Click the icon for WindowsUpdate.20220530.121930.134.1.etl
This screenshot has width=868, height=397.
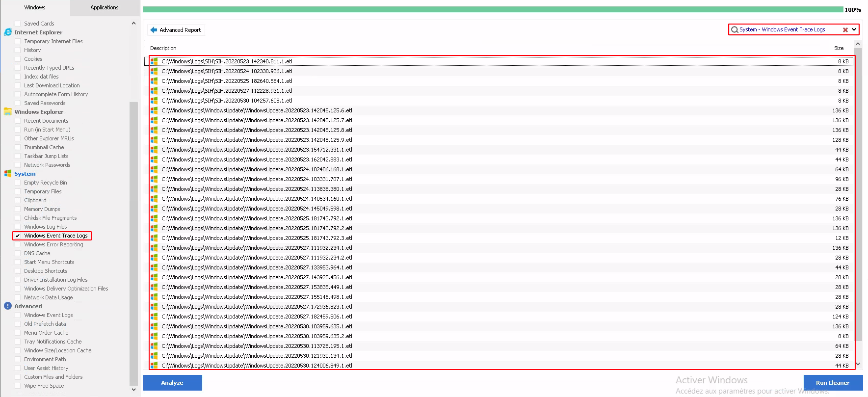click(154, 356)
